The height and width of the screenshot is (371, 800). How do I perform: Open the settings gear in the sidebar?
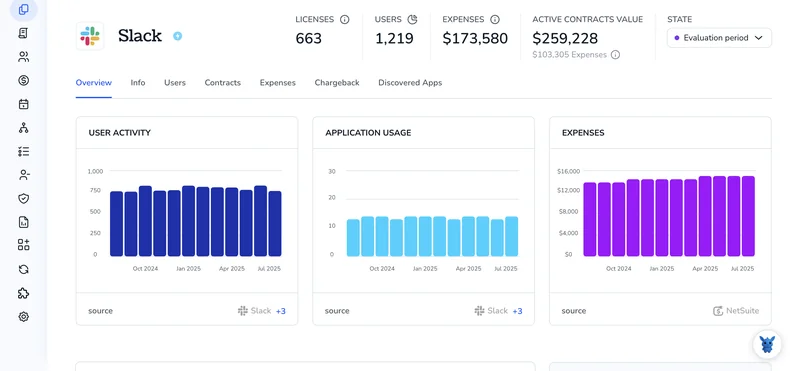(x=23, y=317)
